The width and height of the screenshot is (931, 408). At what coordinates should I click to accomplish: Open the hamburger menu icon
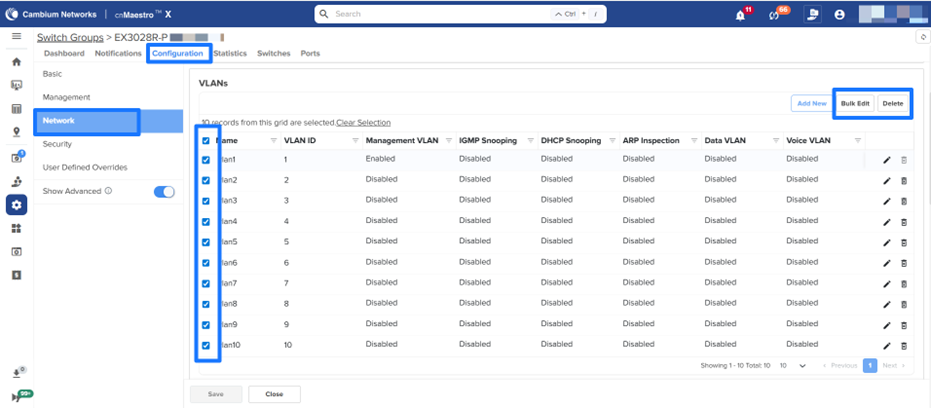[16, 36]
